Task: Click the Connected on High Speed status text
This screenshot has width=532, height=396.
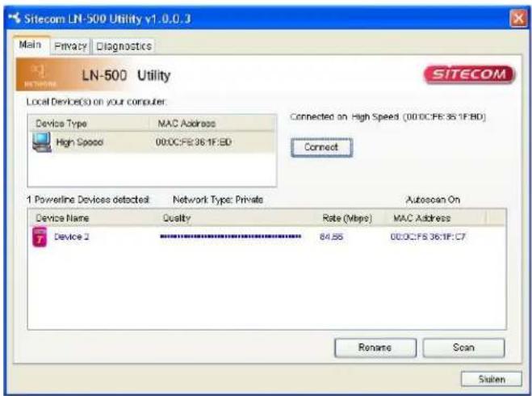Action: (x=387, y=117)
